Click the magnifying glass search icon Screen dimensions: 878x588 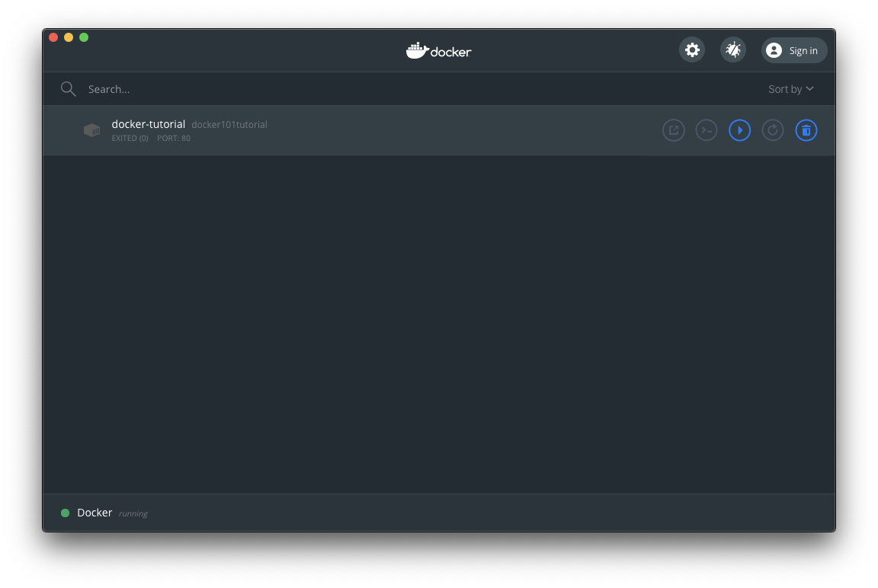coord(69,89)
